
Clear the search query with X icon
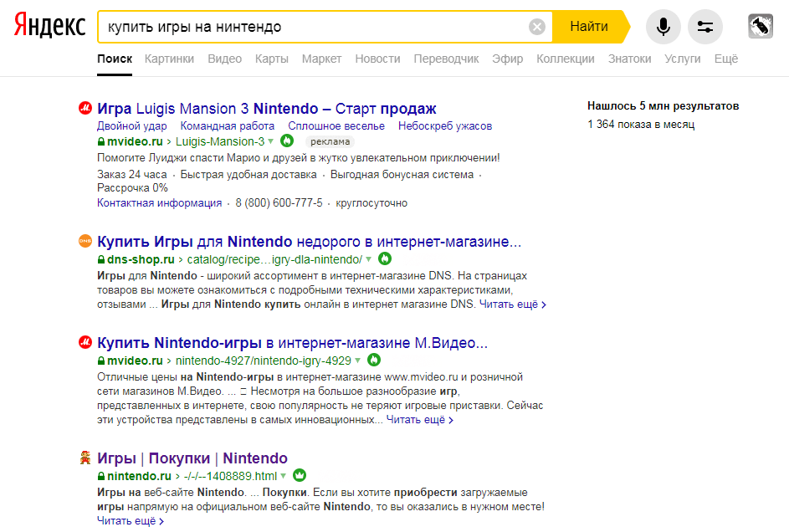(x=537, y=27)
